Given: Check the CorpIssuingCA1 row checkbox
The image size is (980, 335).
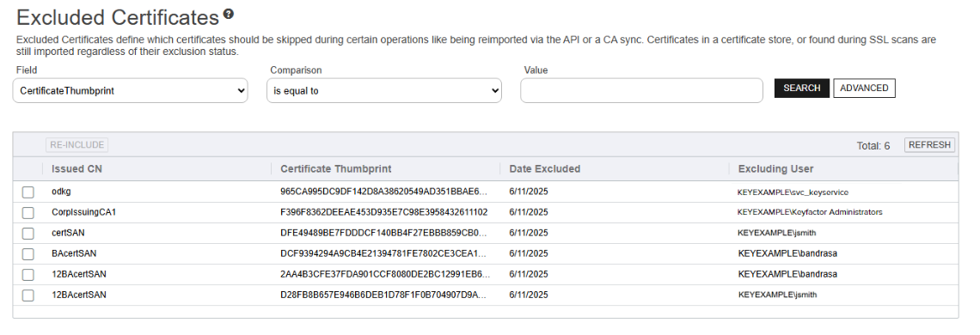Looking at the screenshot, I should (28, 212).
